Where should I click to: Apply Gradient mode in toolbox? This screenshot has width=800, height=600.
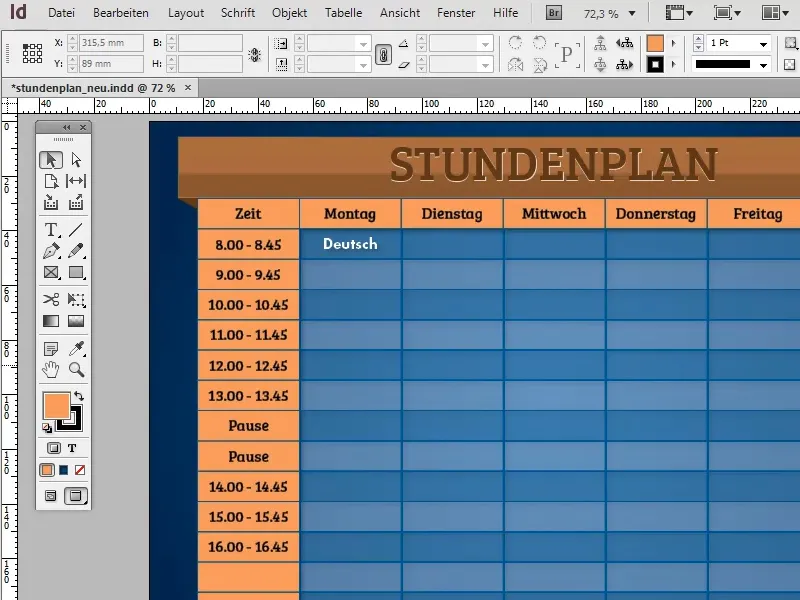coord(63,470)
